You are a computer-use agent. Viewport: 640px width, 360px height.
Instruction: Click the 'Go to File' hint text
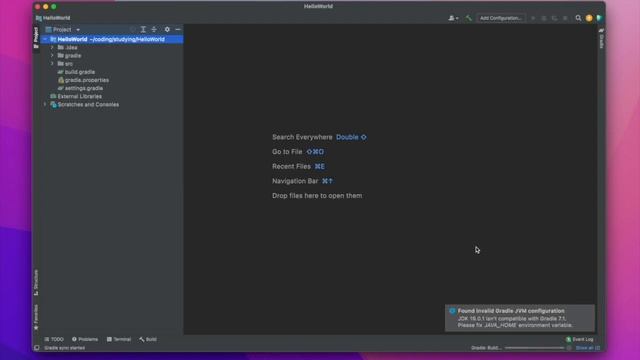tap(287, 152)
